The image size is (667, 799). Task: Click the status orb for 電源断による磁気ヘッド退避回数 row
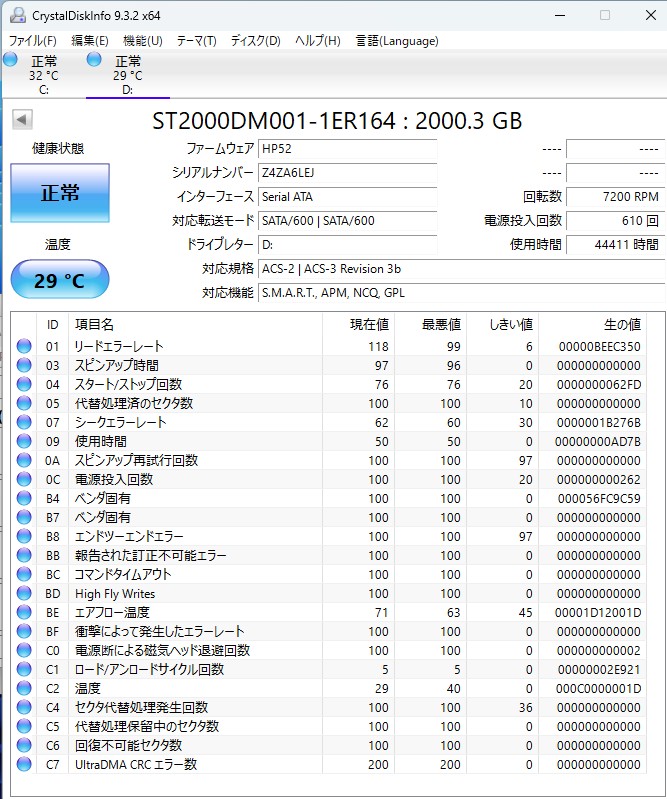(x=24, y=651)
